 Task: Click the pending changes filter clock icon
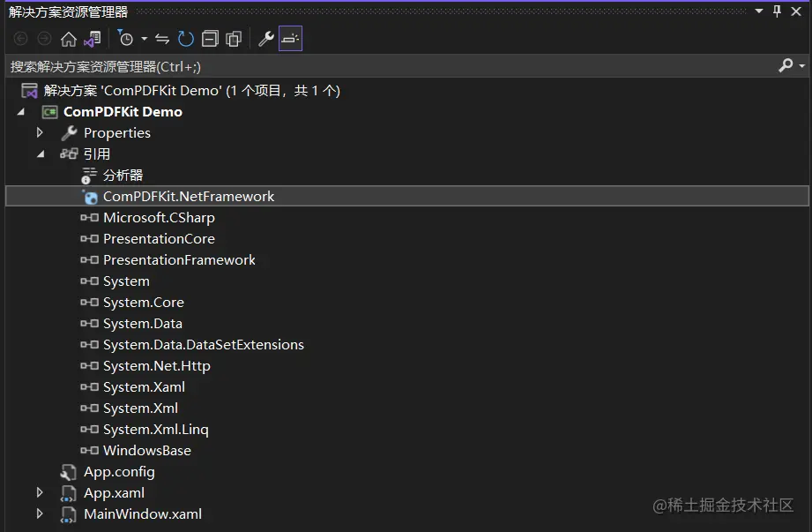coord(125,39)
